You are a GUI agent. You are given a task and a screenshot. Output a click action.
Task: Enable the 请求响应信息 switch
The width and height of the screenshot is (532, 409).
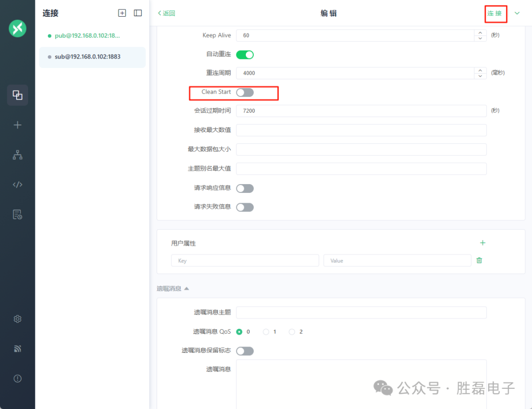245,188
